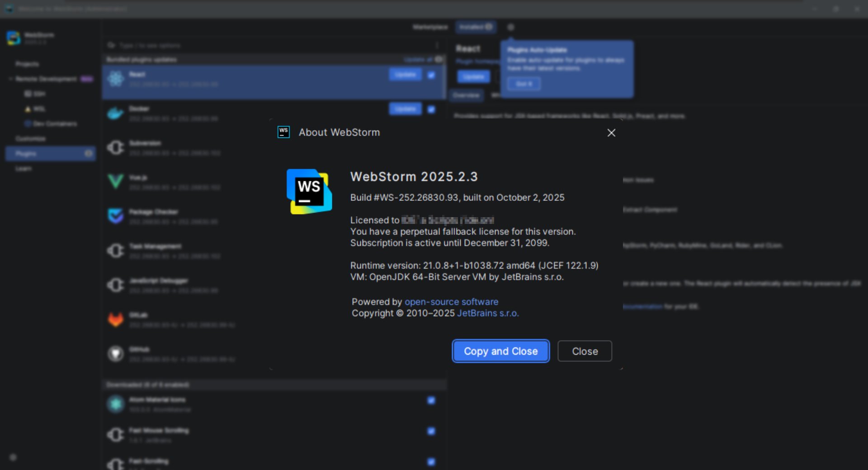The height and width of the screenshot is (470, 868).
Task: Open plugin settings gear next to Installed
Action: pos(510,27)
